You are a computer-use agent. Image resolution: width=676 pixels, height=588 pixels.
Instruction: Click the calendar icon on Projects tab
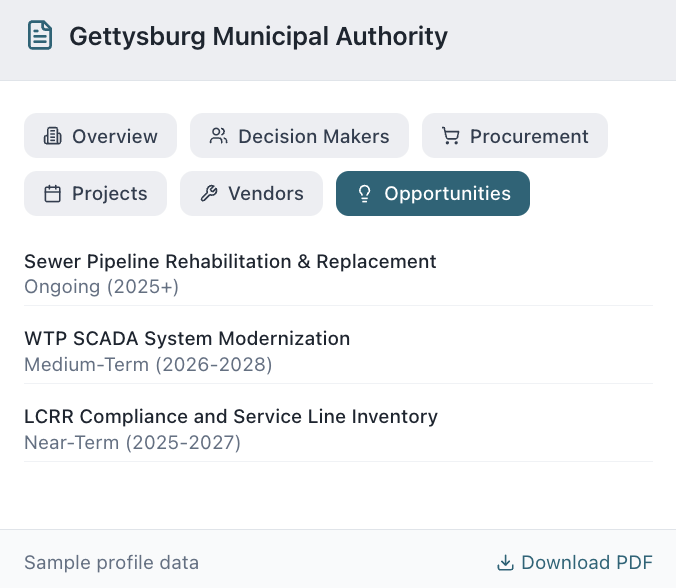[x=52, y=194]
